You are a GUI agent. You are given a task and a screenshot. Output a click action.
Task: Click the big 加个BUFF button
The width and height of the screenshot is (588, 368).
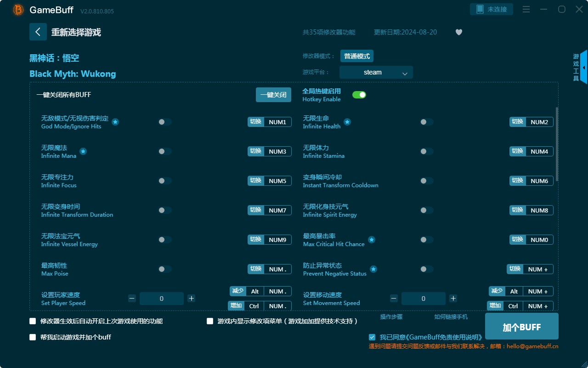(522, 327)
